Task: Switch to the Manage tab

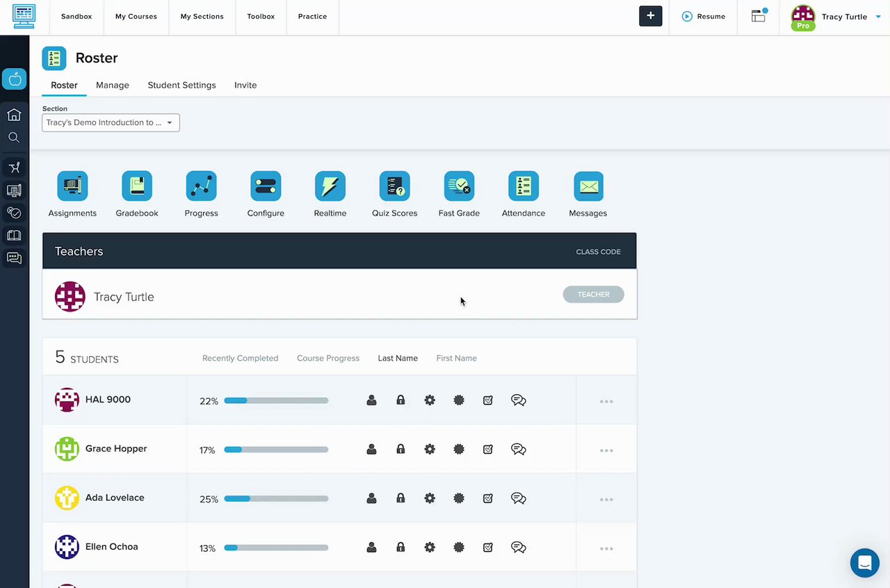Action: [x=113, y=85]
